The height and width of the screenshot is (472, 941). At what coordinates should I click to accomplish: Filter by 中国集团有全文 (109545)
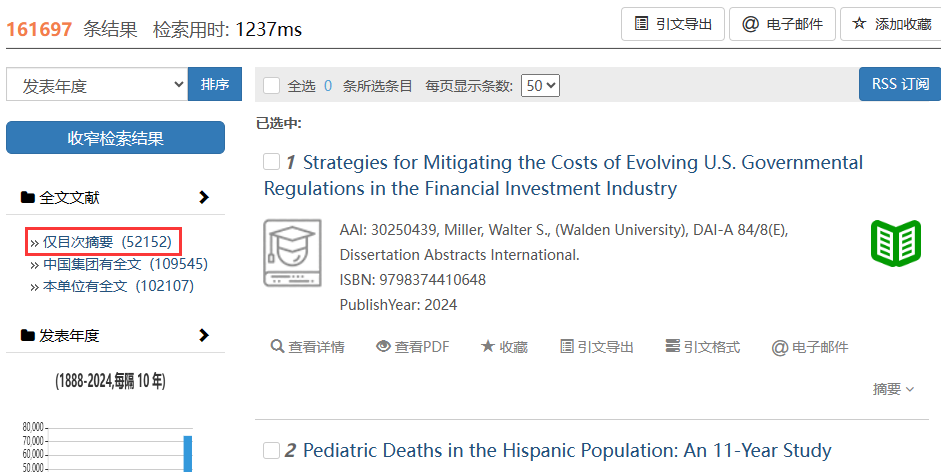[x=124, y=264]
